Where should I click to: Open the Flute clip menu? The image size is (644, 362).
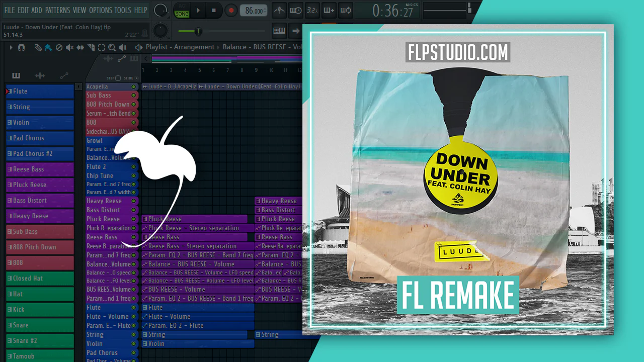[x=145, y=308]
